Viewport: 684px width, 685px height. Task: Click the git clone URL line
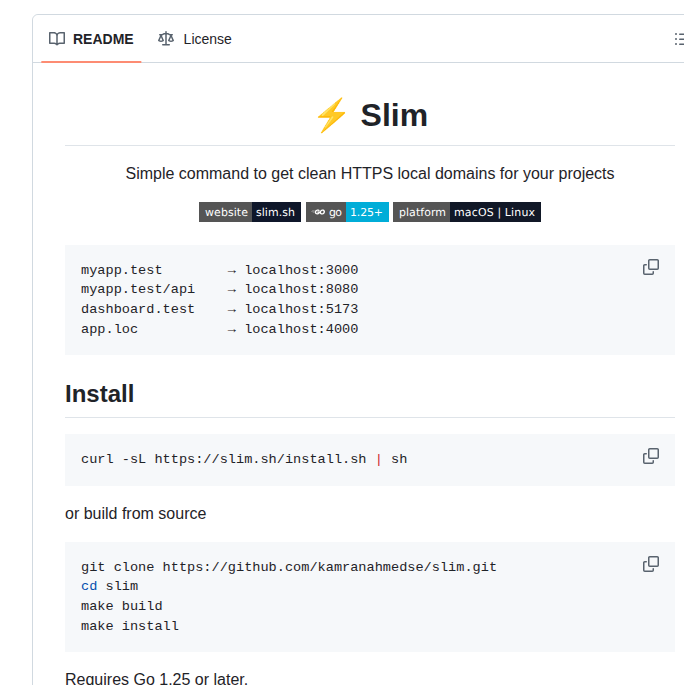pyautogui.click(x=289, y=567)
